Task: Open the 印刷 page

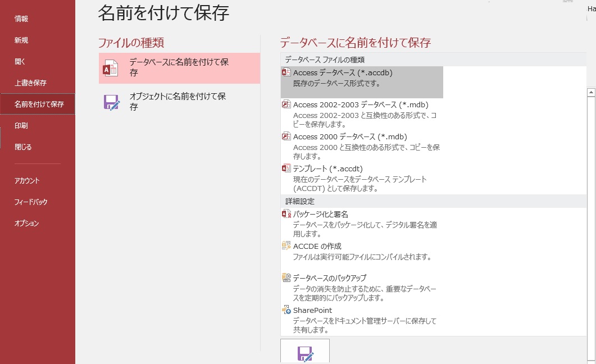Action: 21,125
